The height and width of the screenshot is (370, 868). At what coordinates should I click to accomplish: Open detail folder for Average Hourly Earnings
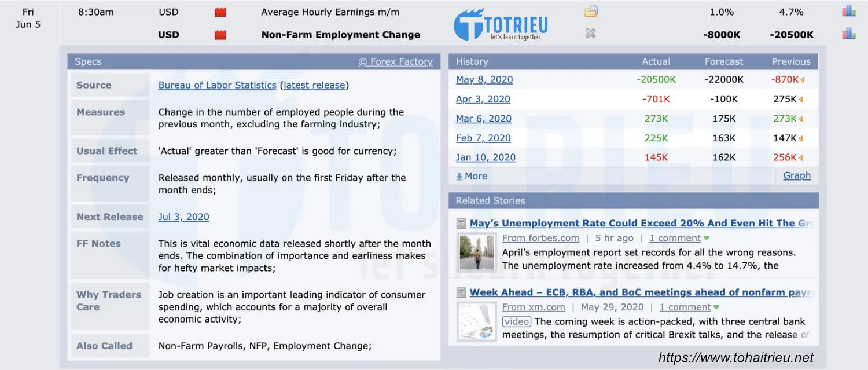coord(591,12)
